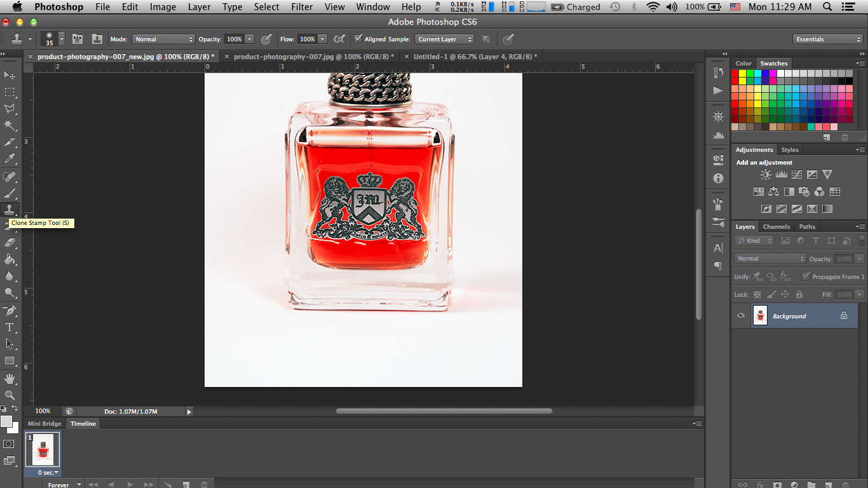Add a Photo Filter adjustment

[804, 191]
